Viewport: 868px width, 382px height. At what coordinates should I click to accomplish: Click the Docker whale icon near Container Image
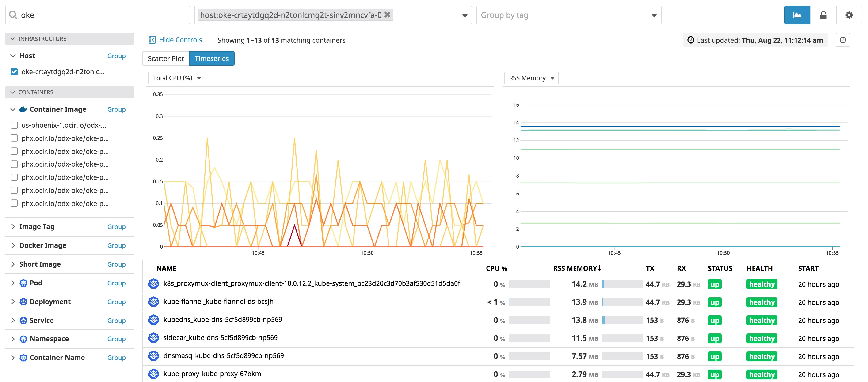tap(23, 109)
